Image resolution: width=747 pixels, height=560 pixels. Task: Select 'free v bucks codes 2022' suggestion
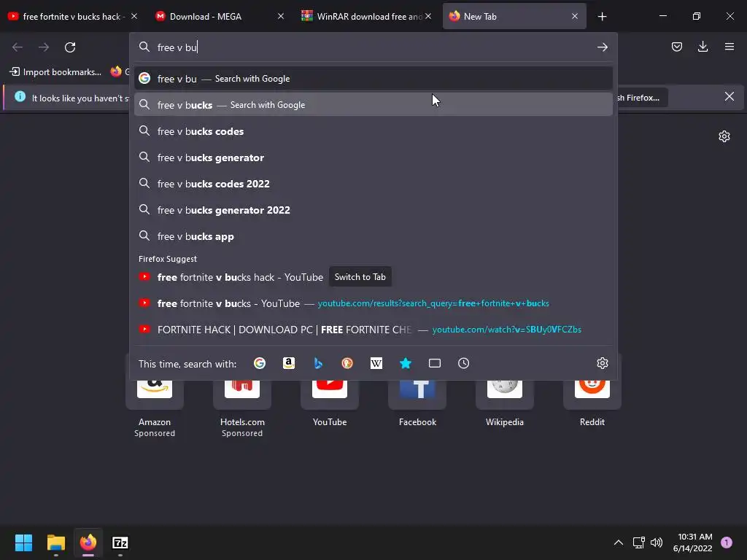pyautogui.click(x=373, y=184)
